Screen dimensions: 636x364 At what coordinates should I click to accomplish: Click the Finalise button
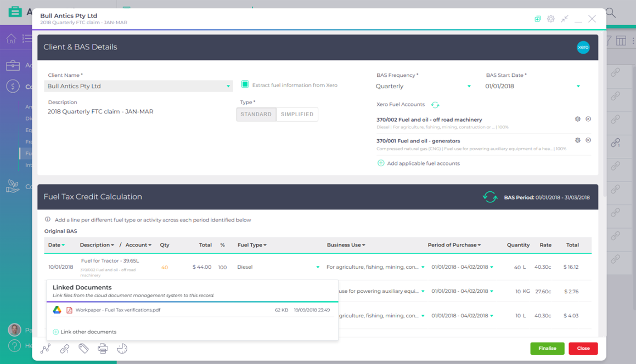coord(547,348)
